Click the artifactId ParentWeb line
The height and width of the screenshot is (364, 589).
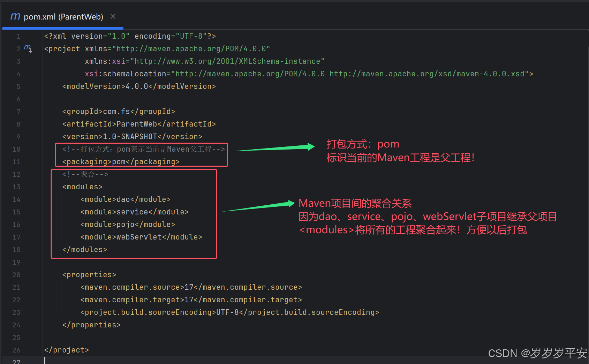[139, 124]
